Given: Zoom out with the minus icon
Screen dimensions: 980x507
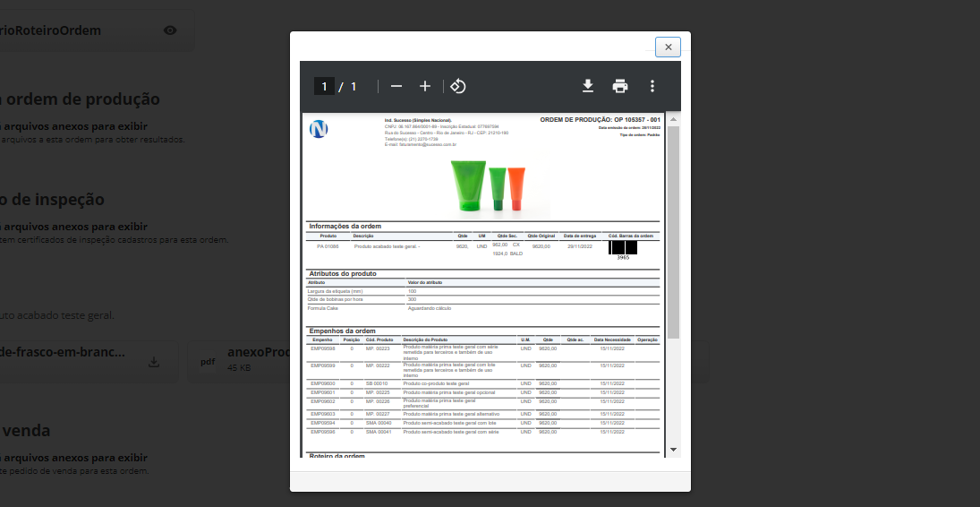Looking at the screenshot, I should (396, 86).
